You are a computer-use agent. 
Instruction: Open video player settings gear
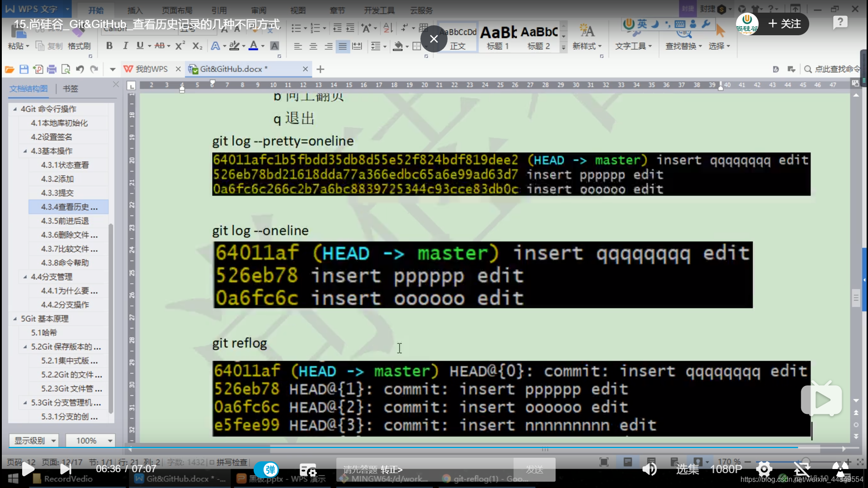pyautogui.click(x=764, y=469)
